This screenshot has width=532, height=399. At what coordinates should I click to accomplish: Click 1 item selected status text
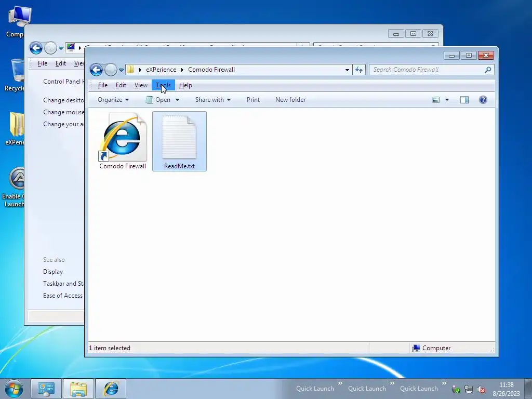point(110,348)
